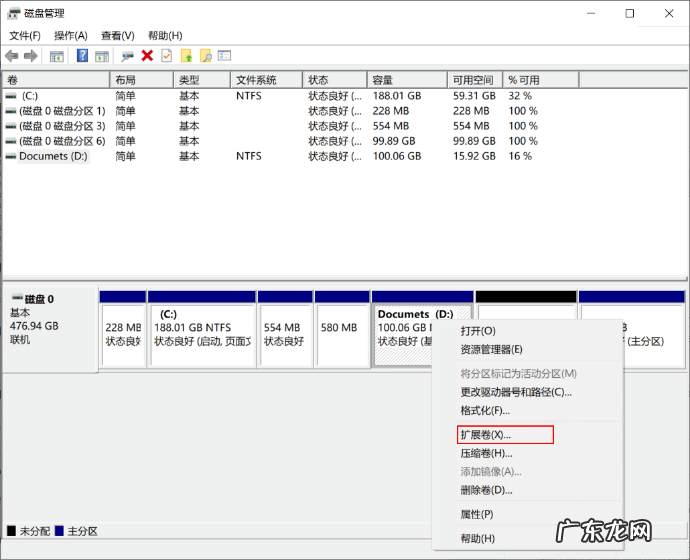This screenshot has width=690, height=560.
Task: Click the drive icon beside (C:) row
Action: (x=11, y=96)
